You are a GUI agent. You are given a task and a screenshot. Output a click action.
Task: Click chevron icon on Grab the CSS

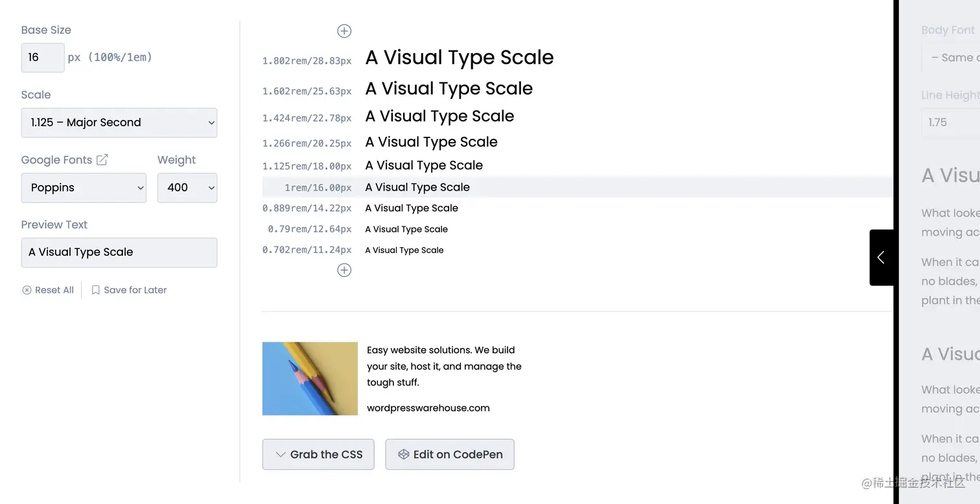280,455
